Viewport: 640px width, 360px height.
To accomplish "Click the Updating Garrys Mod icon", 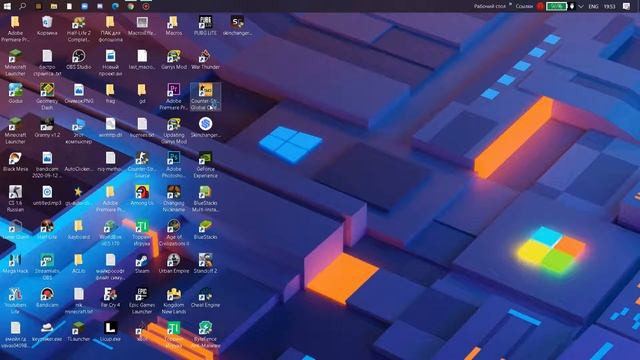I will tap(174, 131).
